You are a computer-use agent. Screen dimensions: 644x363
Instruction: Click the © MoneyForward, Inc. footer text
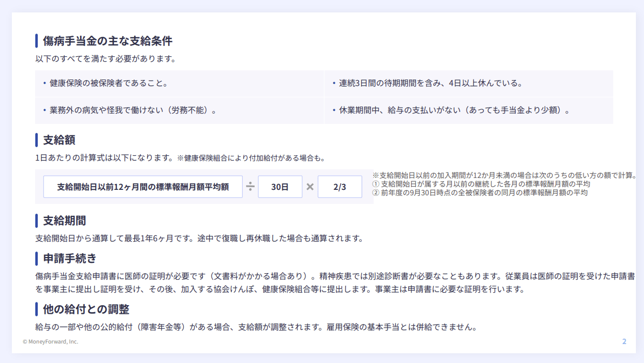coord(50,342)
